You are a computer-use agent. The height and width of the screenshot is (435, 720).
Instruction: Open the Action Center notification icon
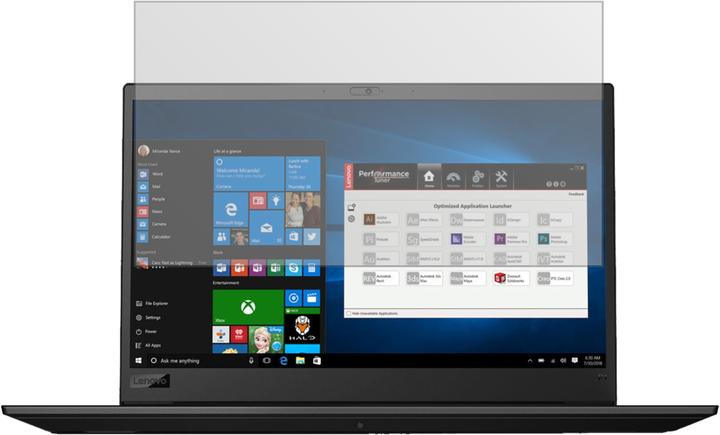click(574, 361)
